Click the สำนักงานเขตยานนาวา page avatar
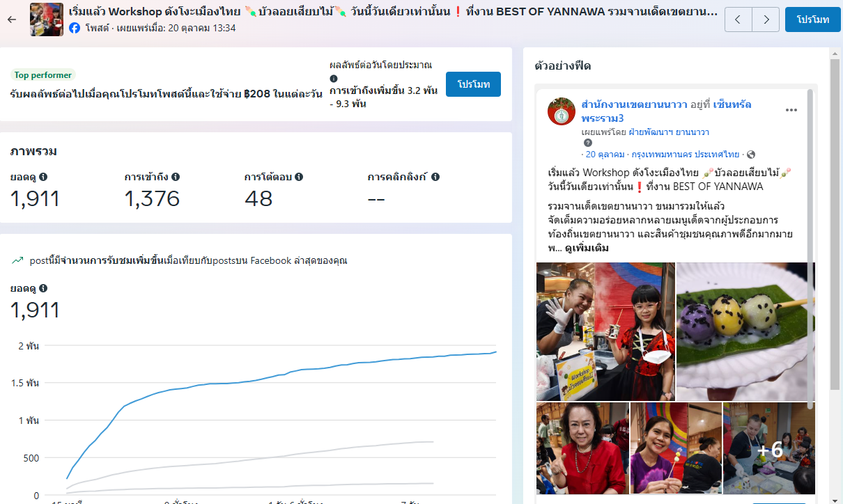 [x=562, y=111]
